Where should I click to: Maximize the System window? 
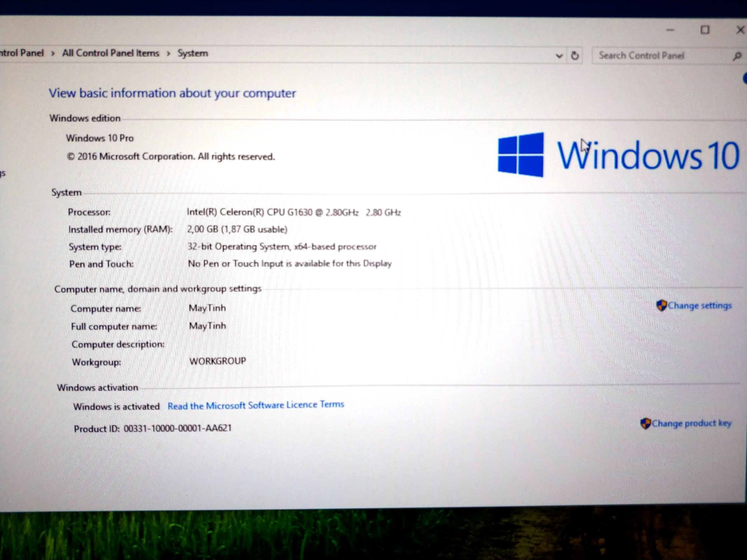tap(705, 30)
